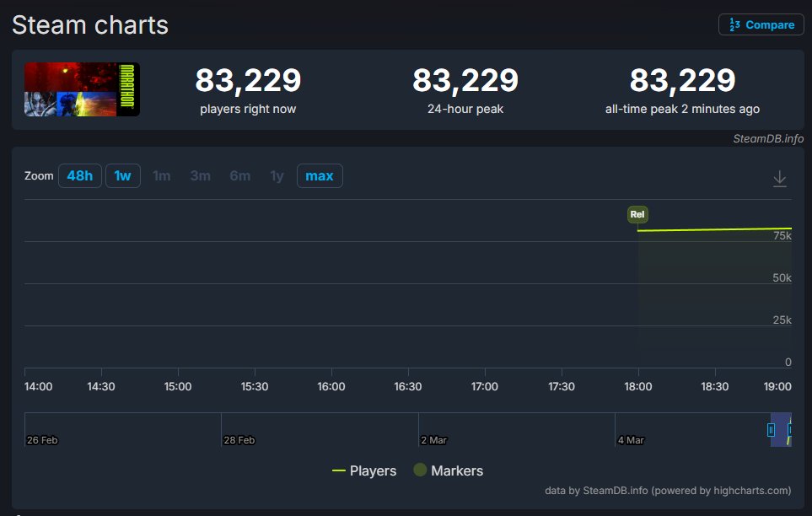
Task: Click the 2 Mar label in navigator
Action: (433, 440)
